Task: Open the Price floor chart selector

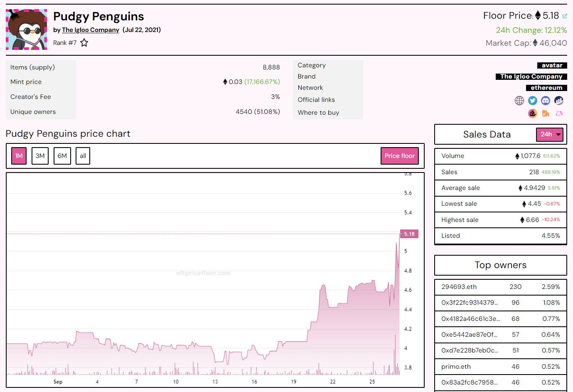Action: pos(399,156)
